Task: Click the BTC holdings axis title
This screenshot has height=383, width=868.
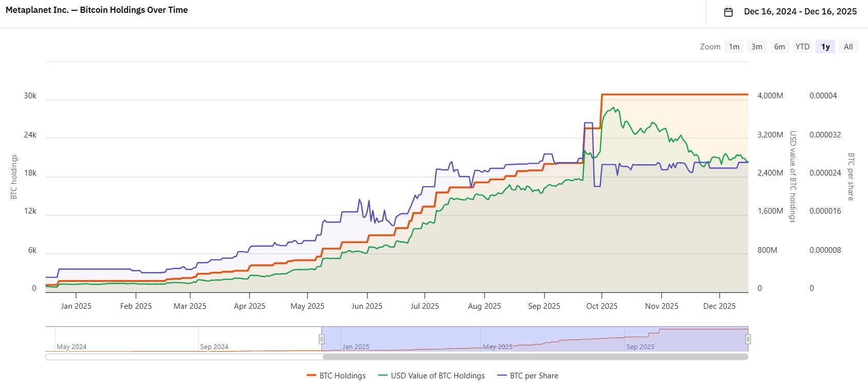Action: [x=14, y=177]
